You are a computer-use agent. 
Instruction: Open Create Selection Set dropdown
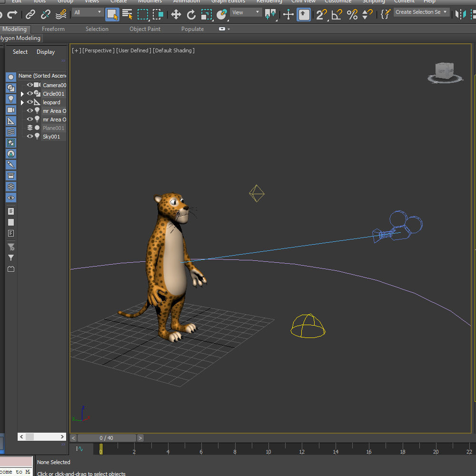(421, 12)
